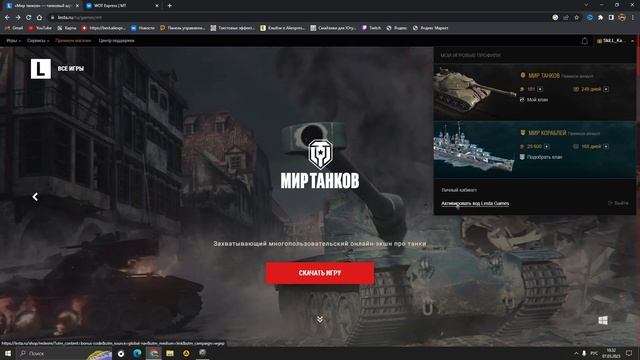Viewport: 640px width, 360px height.
Task: Click the Выйти logout link
Action: pyautogui.click(x=618, y=203)
